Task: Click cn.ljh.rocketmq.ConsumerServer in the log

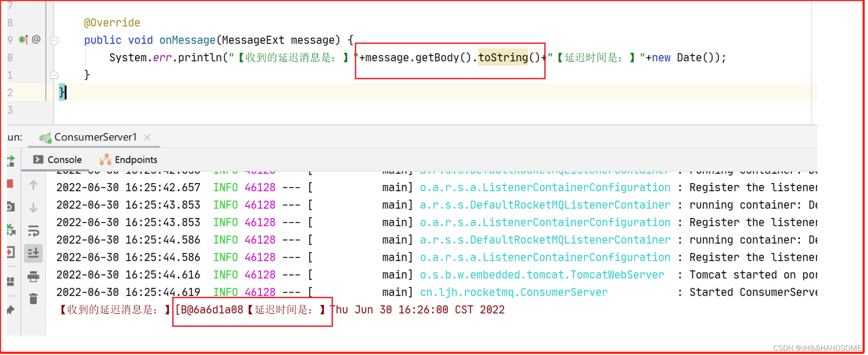Action: (x=513, y=292)
